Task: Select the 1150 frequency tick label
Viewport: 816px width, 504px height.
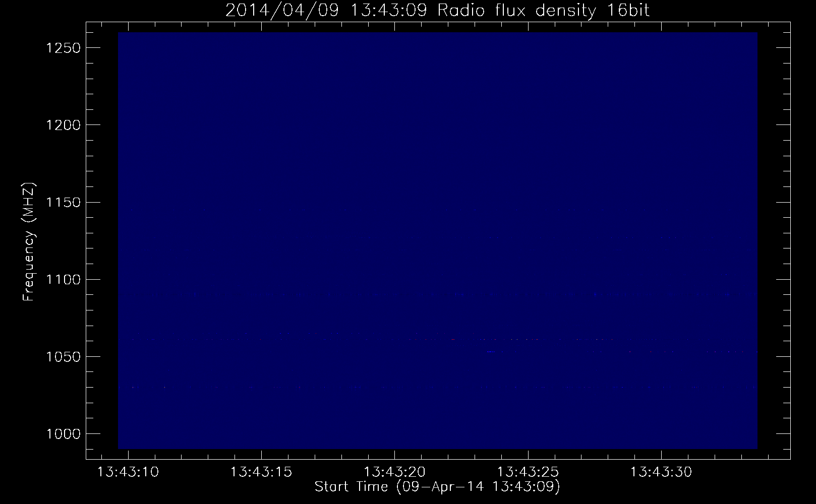Action: click(x=64, y=202)
